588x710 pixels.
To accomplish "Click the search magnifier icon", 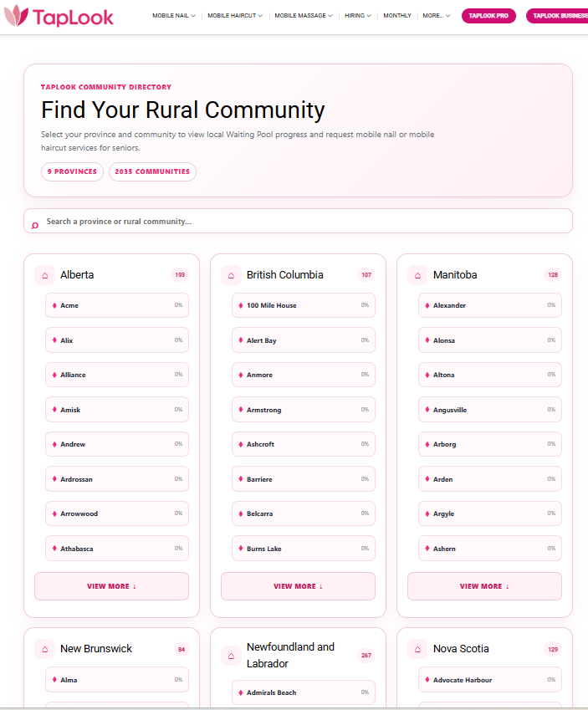I will click(x=35, y=226).
